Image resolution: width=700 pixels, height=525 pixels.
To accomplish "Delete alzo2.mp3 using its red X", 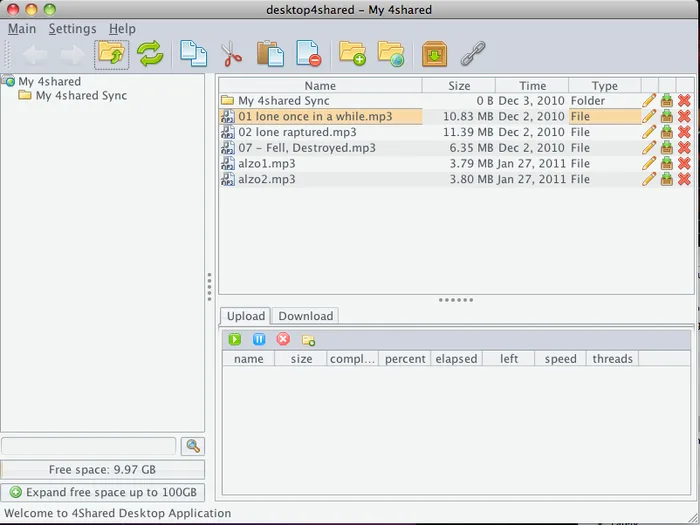I will (684, 179).
